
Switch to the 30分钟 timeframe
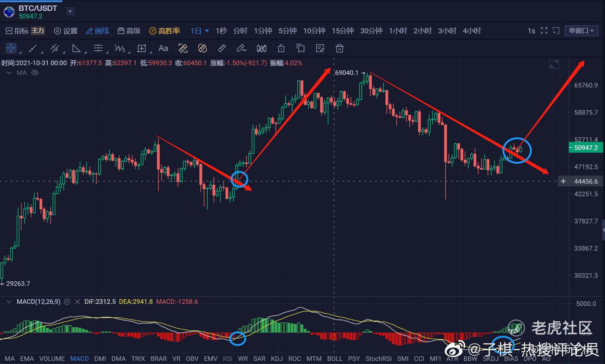[x=372, y=31]
